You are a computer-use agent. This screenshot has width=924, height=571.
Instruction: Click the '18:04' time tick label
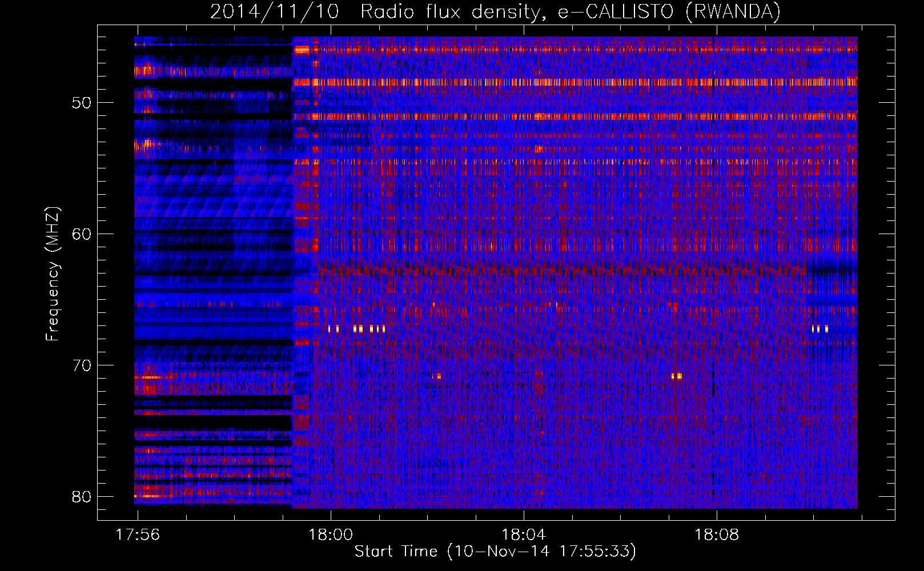[x=524, y=535]
